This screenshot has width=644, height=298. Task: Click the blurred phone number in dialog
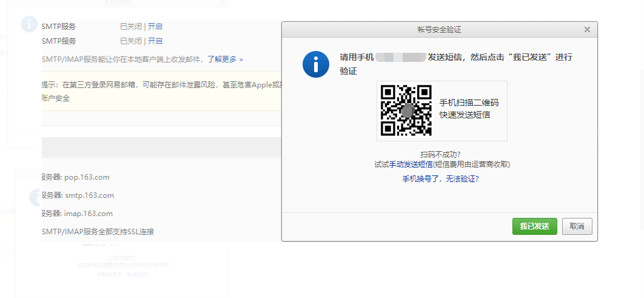(x=400, y=57)
